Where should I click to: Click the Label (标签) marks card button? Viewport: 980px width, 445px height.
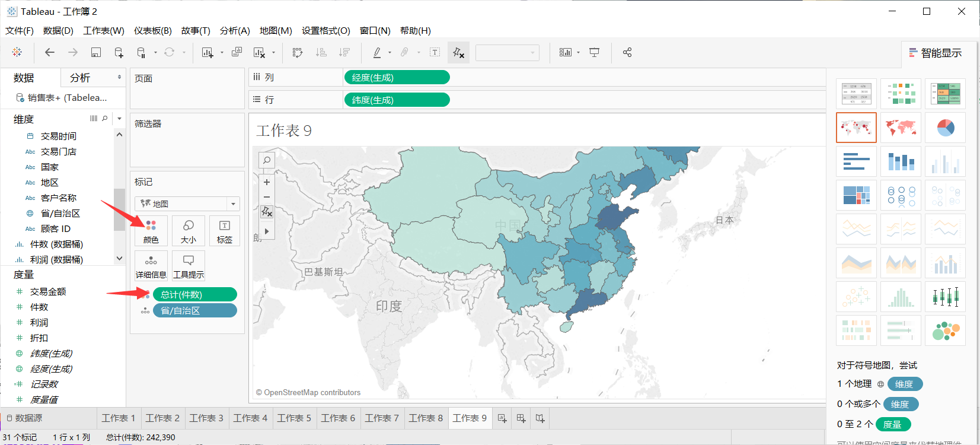225,231
